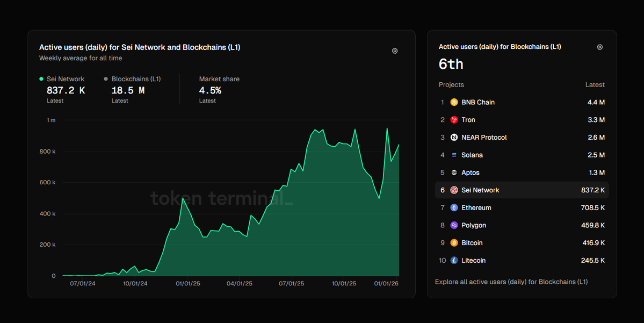The image size is (644, 323).
Task: Click the Latest column header in ranking
Action: point(595,85)
